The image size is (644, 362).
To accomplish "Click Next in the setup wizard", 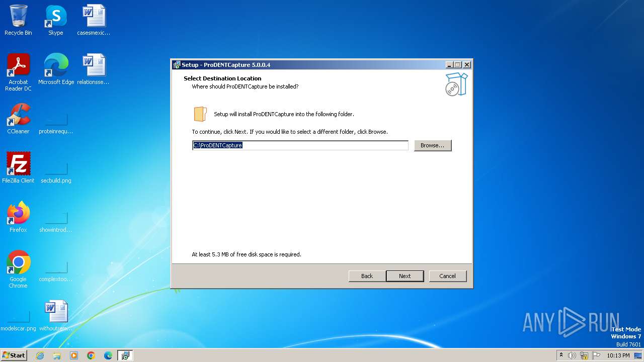I will [x=405, y=276].
